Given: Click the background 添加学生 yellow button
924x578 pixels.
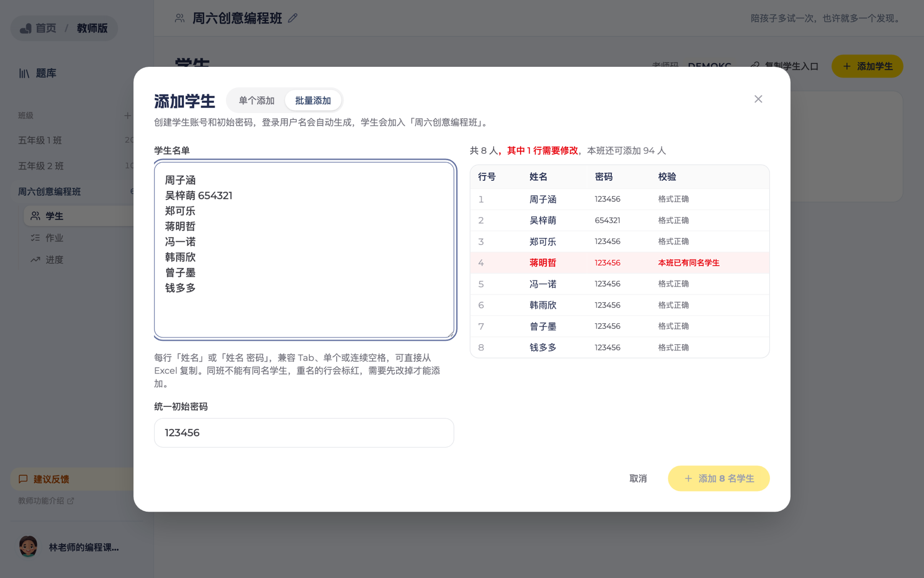Looking at the screenshot, I should click(867, 66).
